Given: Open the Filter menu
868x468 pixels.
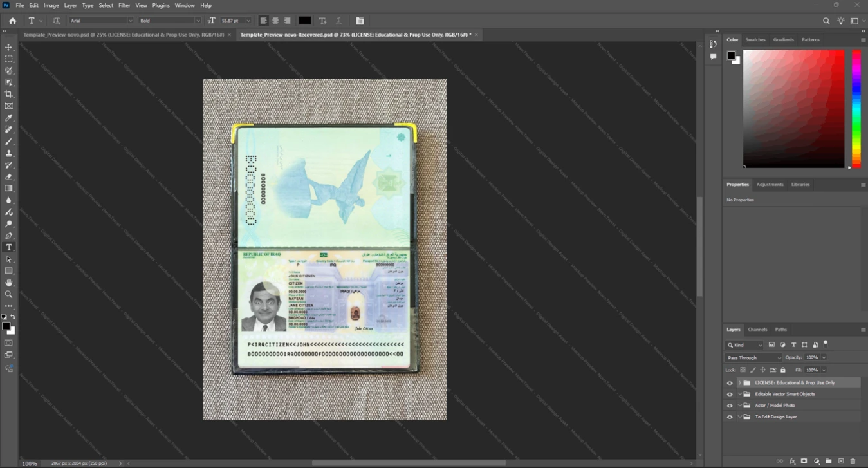Looking at the screenshot, I should pos(124,5).
